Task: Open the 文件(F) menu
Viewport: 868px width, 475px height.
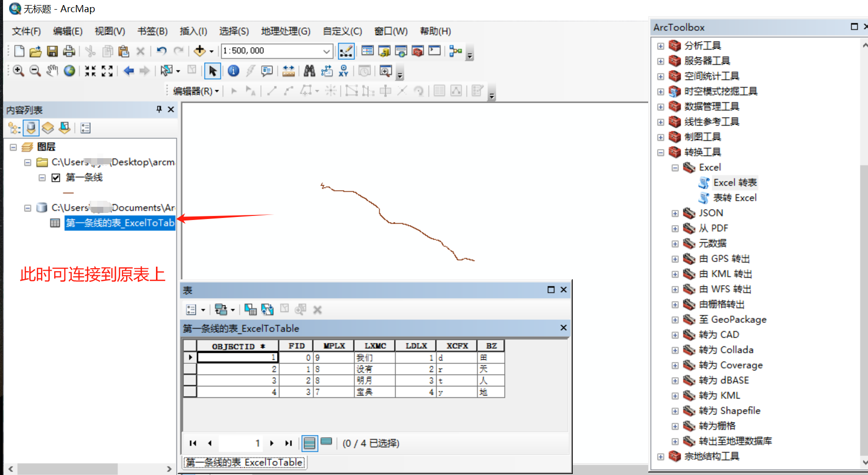Action: coord(26,31)
